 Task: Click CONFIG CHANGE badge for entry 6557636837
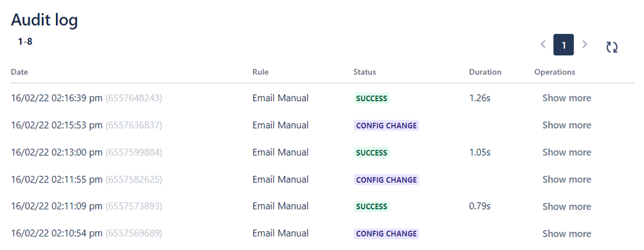pos(386,126)
